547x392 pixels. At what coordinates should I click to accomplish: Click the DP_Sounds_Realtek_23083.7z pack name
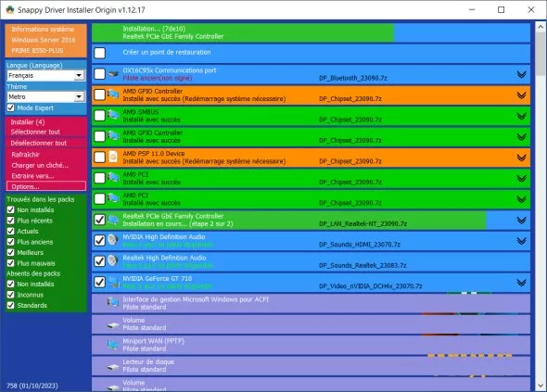(x=363, y=265)
